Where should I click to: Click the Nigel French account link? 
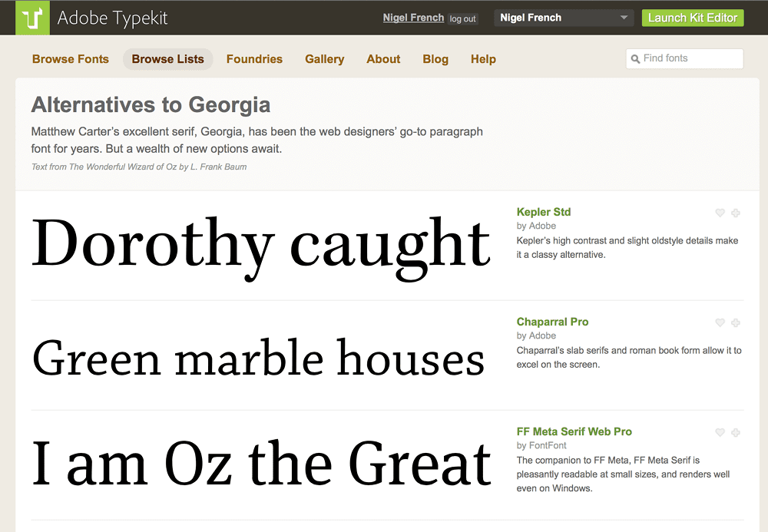tap(413, 18)
